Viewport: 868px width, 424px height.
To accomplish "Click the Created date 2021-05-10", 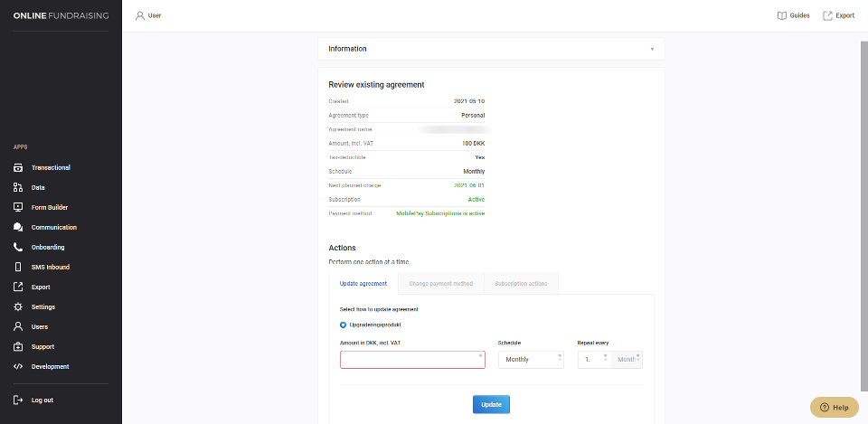I will [x=469, y=101].
